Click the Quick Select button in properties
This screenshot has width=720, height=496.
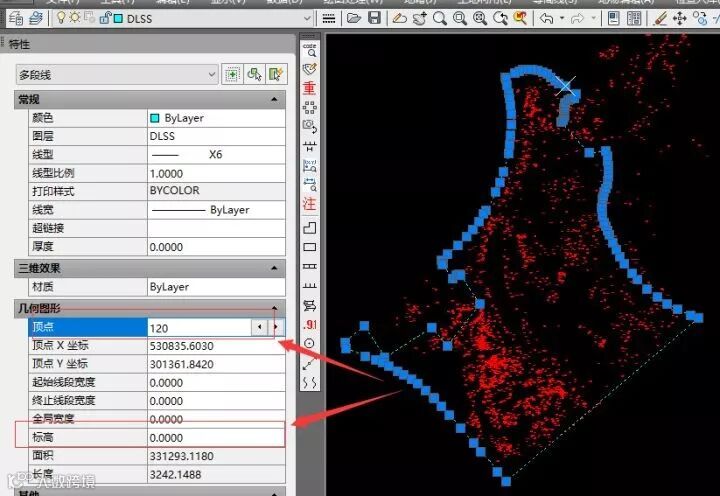[x=276, y=74]
